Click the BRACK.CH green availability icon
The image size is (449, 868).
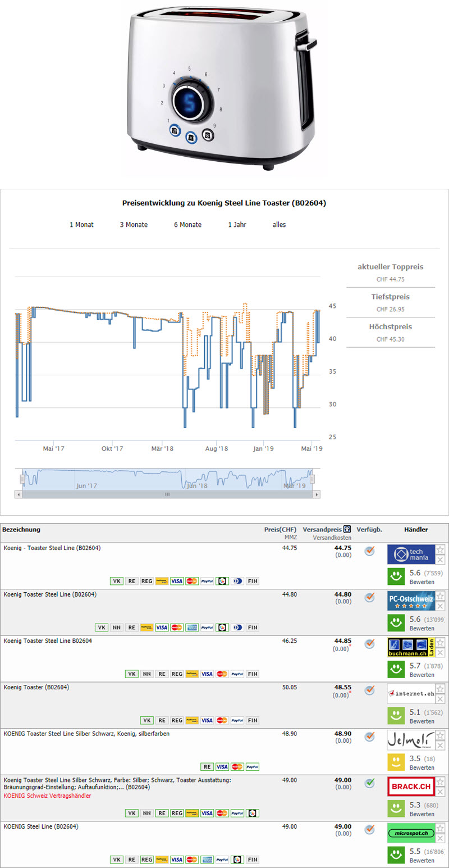tap(369, 783)
